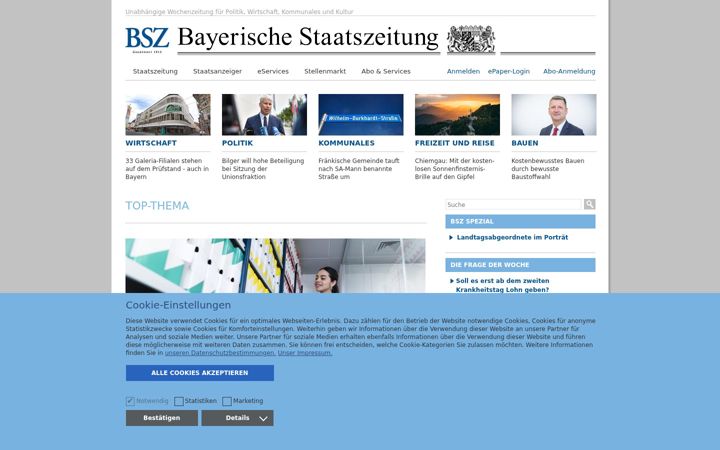Image resolution: width=720 pixels, height=450 pixels.
Task: Click the BSZ logo
Action: 147,39
